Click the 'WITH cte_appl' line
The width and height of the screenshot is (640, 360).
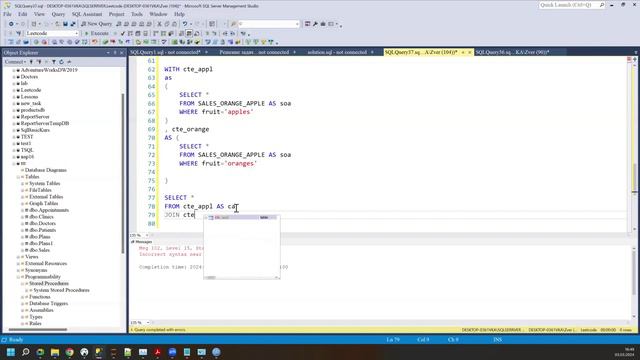click(188, 69)
